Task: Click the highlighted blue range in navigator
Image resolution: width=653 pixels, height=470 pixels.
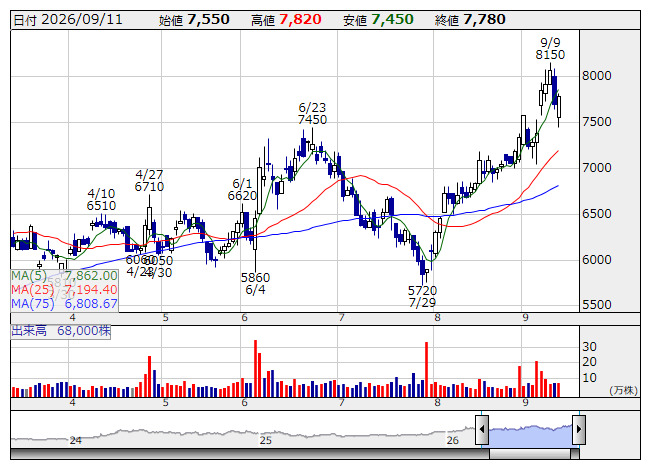Action: point(530,435)
